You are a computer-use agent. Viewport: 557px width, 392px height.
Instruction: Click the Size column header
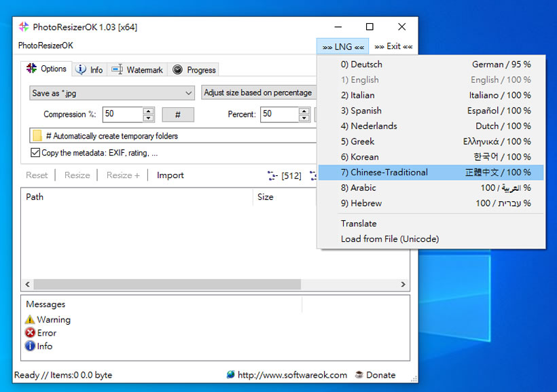point(285,197)
